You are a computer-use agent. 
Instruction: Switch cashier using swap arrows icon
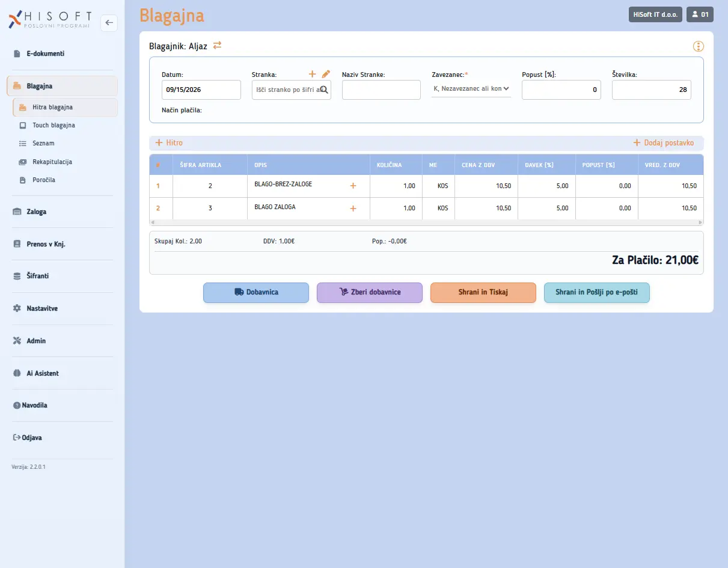tap(217, 45)
